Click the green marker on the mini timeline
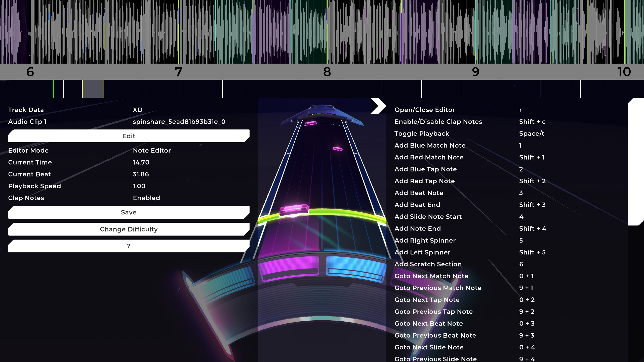 point(54,89)
